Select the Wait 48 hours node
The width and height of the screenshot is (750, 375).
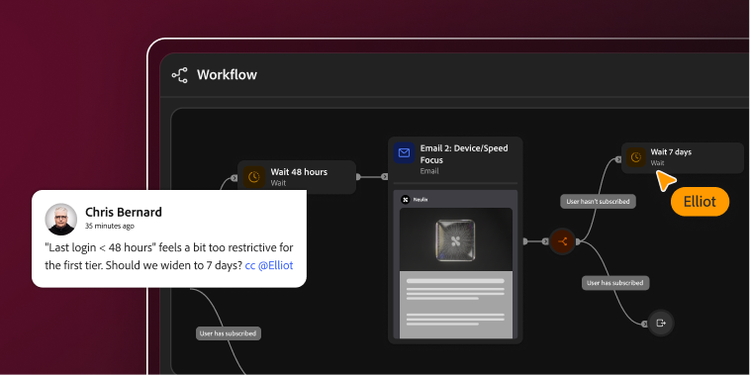tap(297, 177)
